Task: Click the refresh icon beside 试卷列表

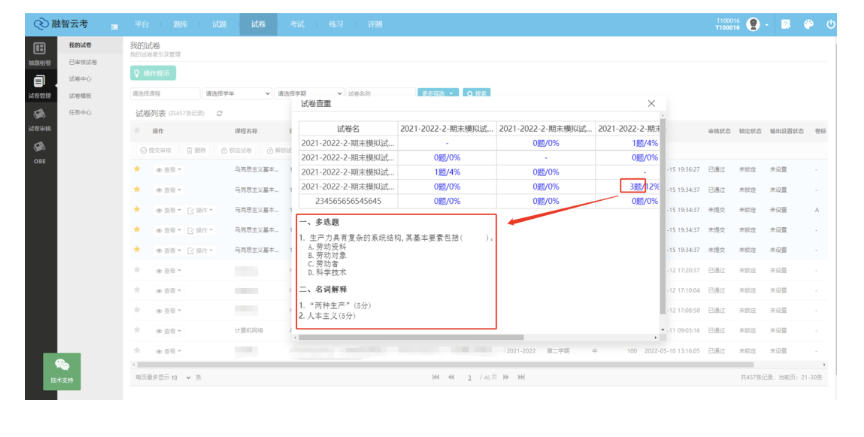Action: pyautogui.click(x=219, y=113)
